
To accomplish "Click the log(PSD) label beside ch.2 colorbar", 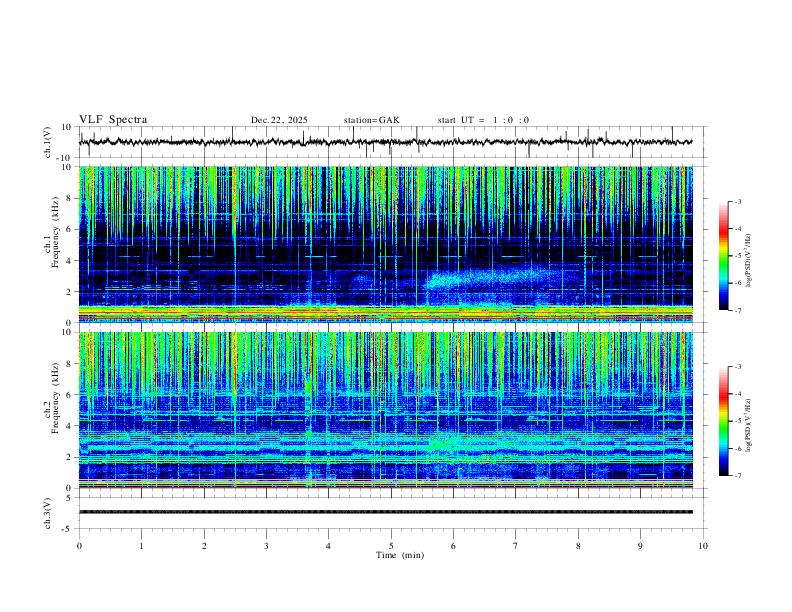I will [x=748, y=426].
